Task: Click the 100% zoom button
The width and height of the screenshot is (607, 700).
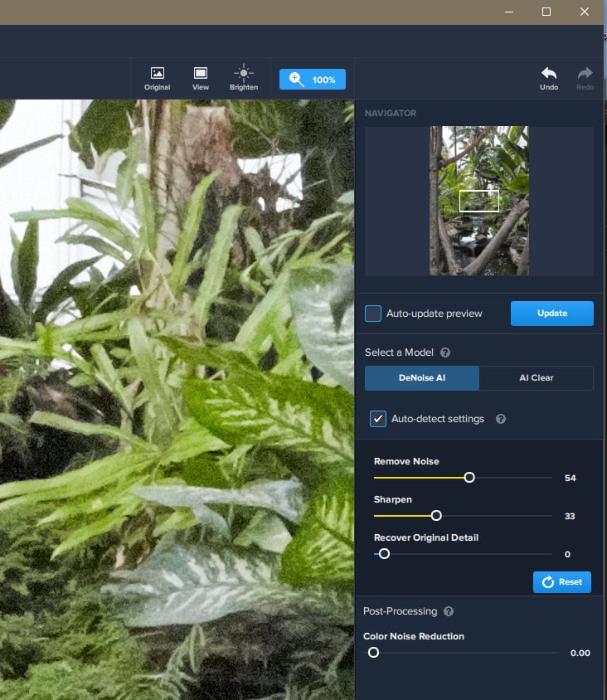Action: pyautogui.click(x=313, y=80)
